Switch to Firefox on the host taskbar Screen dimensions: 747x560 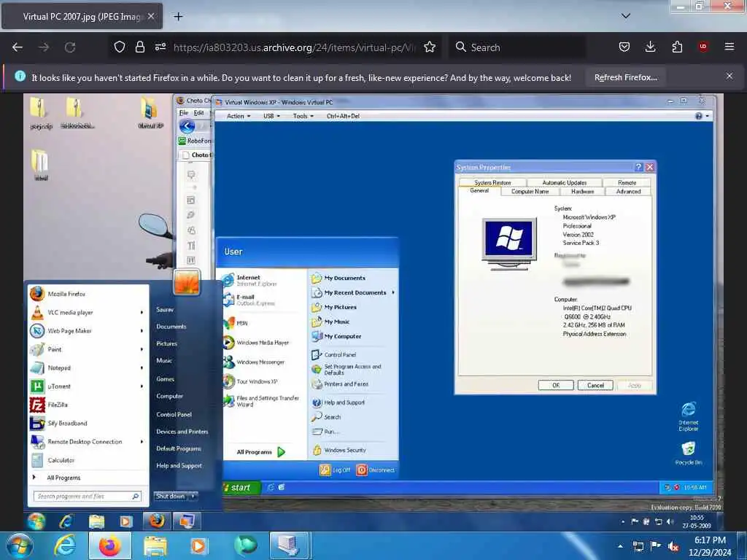click(x=110, y=545)
